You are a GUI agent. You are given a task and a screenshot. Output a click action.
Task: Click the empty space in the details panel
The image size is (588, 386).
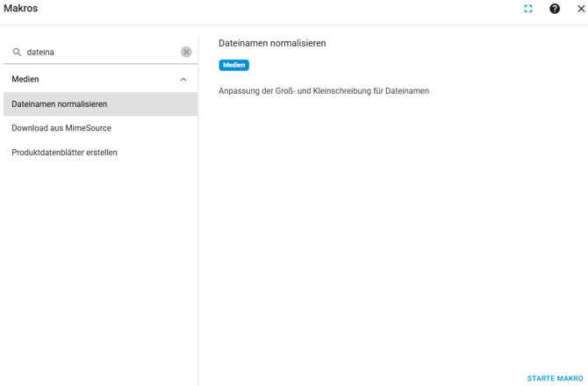tap(395, 237)
